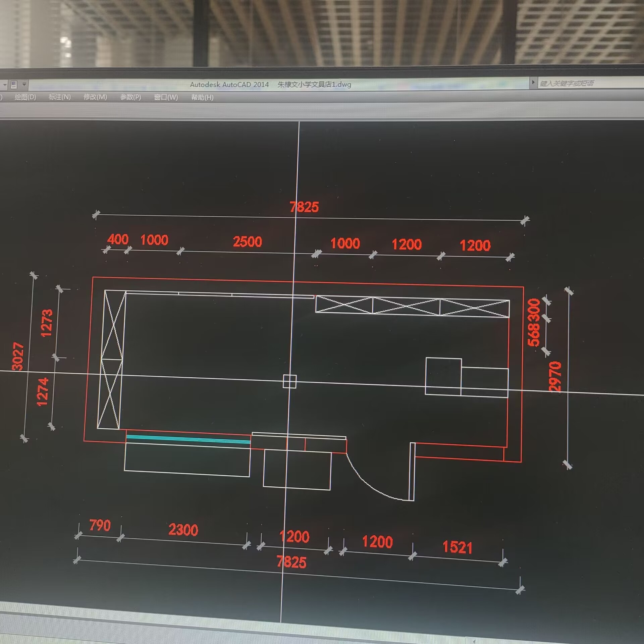Click the quick access toolbar sheet icon
644x644 pixels.
(14, 85)
